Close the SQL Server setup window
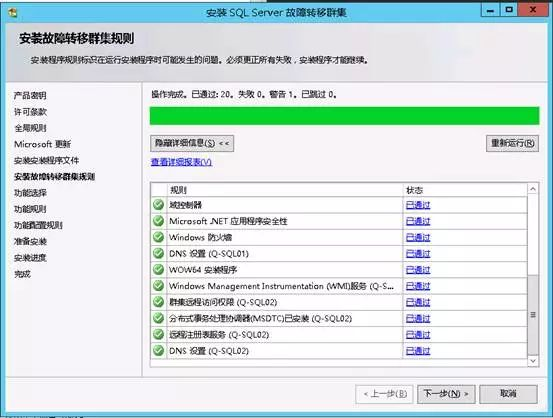553x418 pixels. (x=533, y=10)
